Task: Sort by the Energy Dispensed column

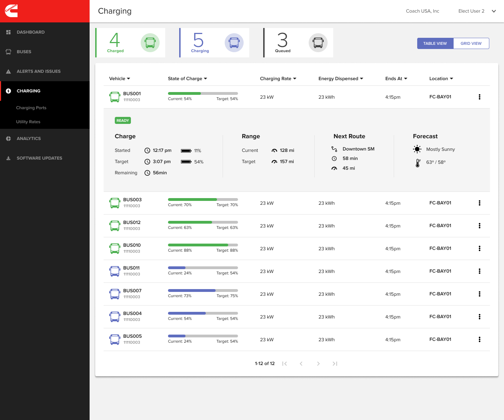Action: pos(341,79)
